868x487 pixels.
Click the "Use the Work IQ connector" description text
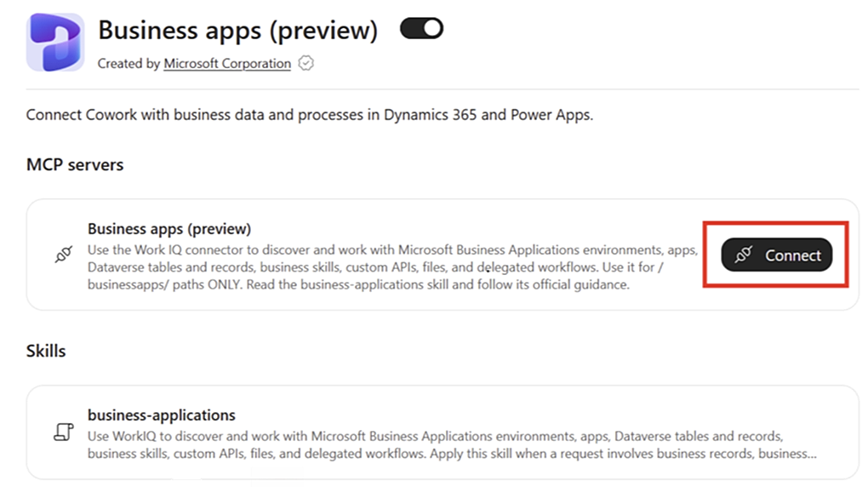click(392, 267)
